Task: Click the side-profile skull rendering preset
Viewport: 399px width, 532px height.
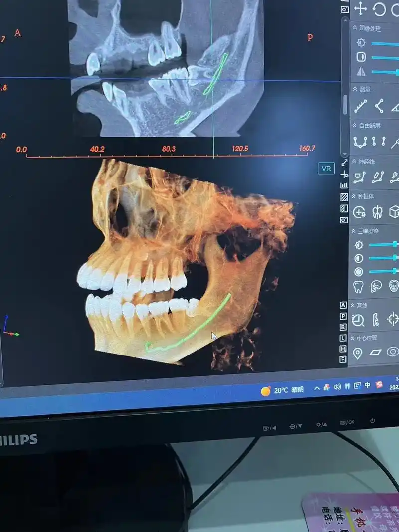Action: [375, 287]
